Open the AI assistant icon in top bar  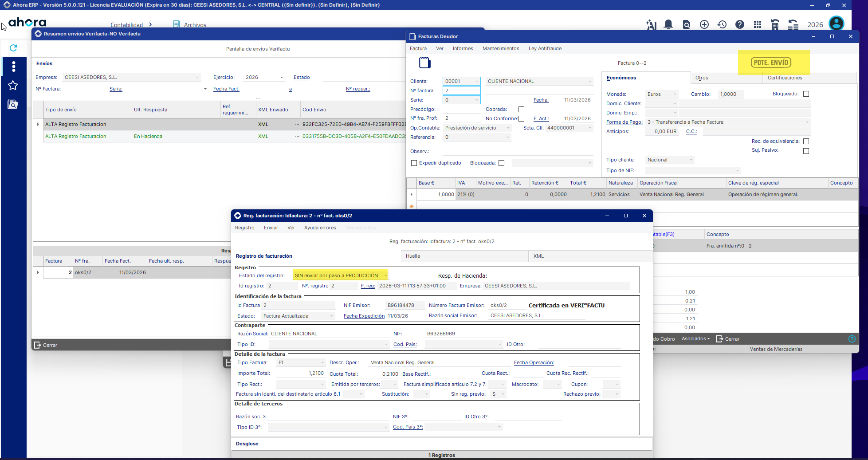(651, 25)
